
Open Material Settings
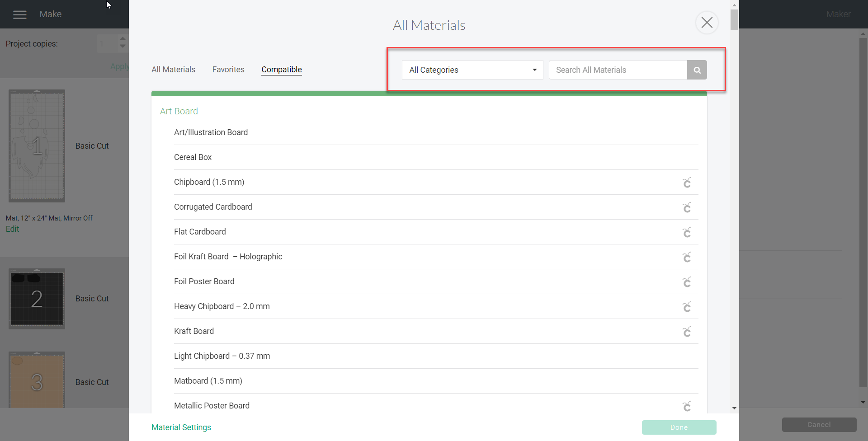(181, 427)
